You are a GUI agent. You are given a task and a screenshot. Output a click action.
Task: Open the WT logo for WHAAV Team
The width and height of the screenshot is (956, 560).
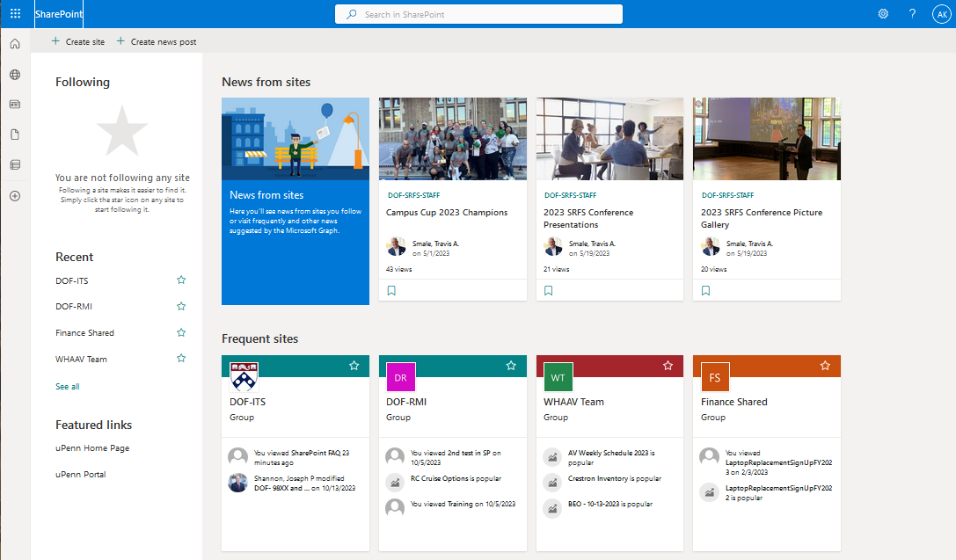(x=558, y=376)
